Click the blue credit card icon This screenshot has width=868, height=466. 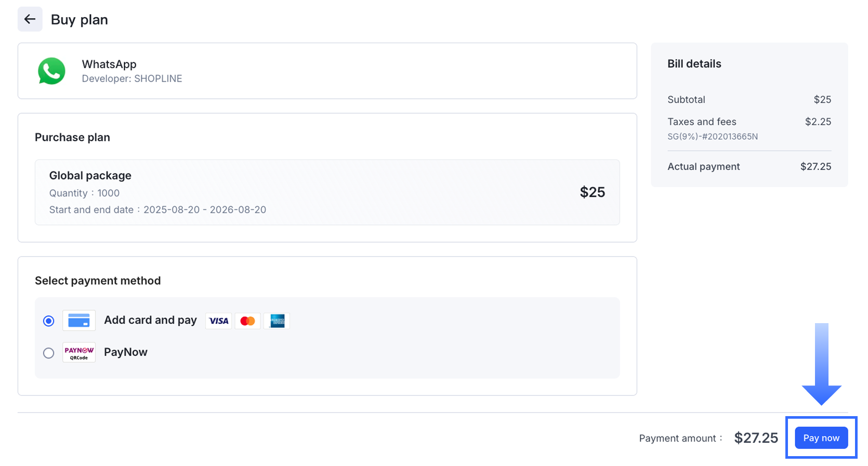click(79, 321)
